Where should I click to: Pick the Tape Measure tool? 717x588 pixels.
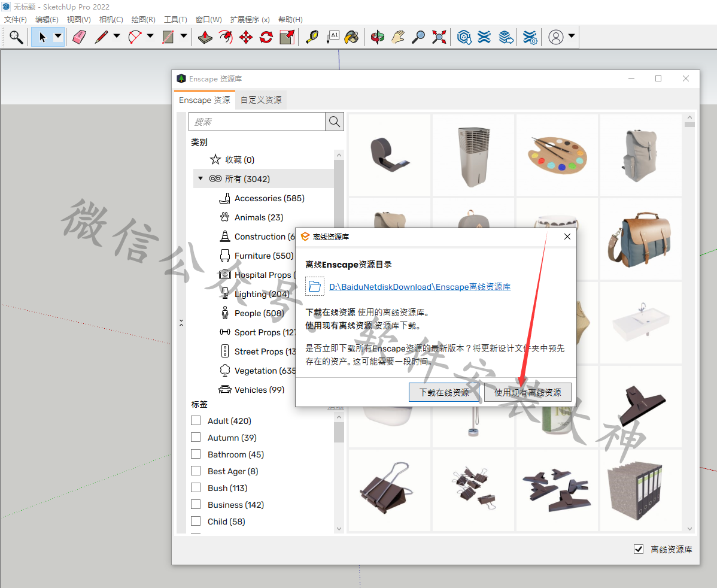pyautogui.click(x=312, y=37)
